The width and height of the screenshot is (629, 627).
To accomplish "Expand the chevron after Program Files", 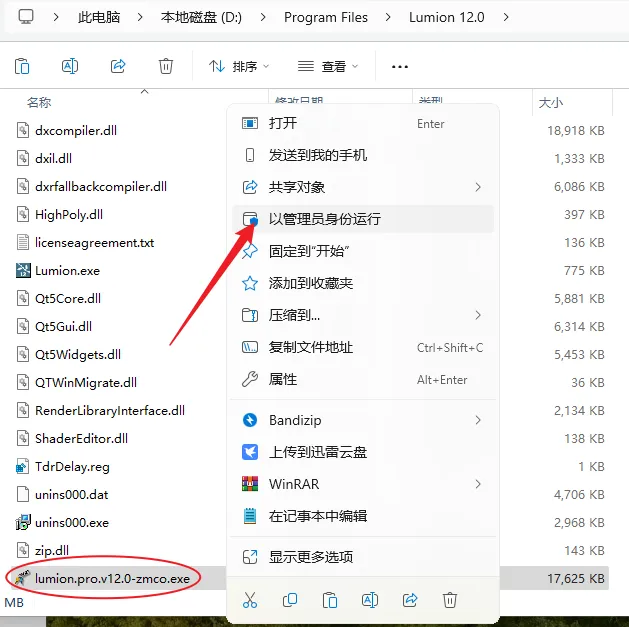I will [388, 17].
